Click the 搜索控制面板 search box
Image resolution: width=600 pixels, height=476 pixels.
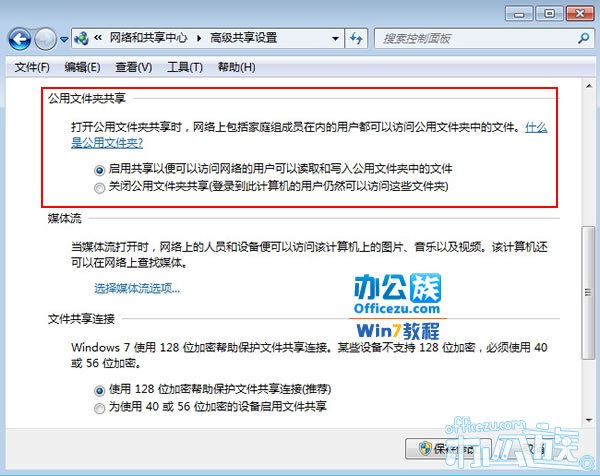[484, 38]
